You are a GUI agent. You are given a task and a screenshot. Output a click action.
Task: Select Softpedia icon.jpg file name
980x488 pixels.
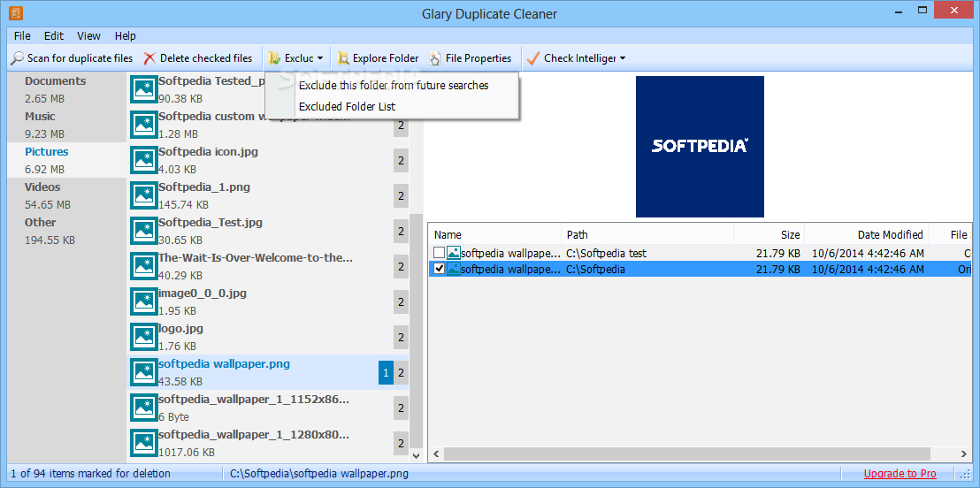pyautogui.click(x=208, y=152)
